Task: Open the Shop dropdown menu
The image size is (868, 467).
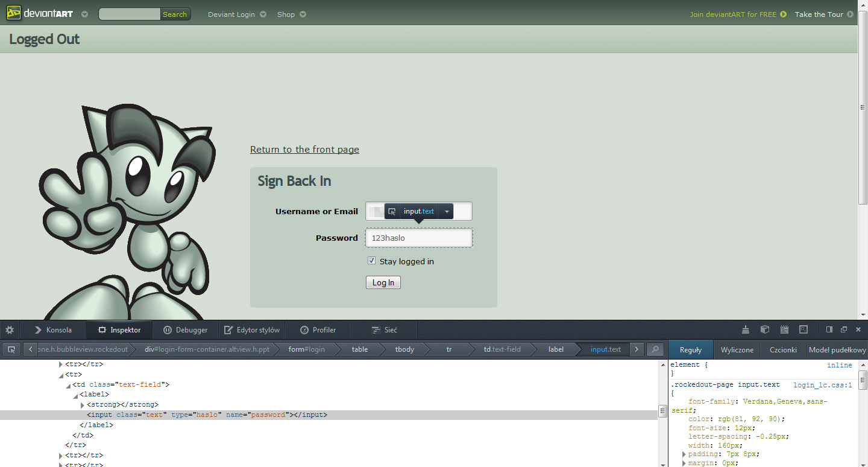Action: (303, 14)
